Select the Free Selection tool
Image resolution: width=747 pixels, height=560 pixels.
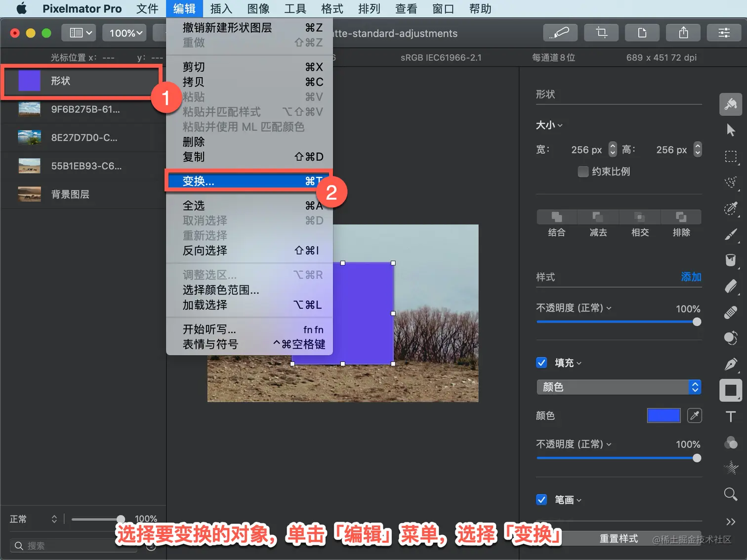[x=731, y=182]
